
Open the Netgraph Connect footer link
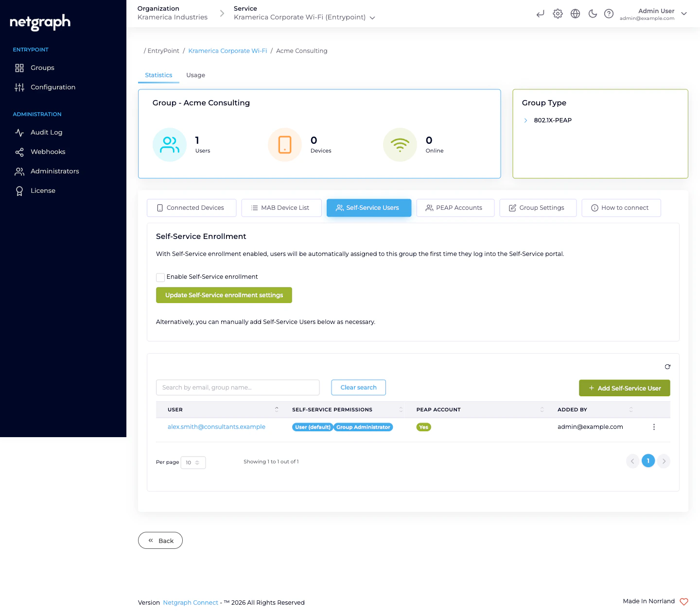(191, 602)
